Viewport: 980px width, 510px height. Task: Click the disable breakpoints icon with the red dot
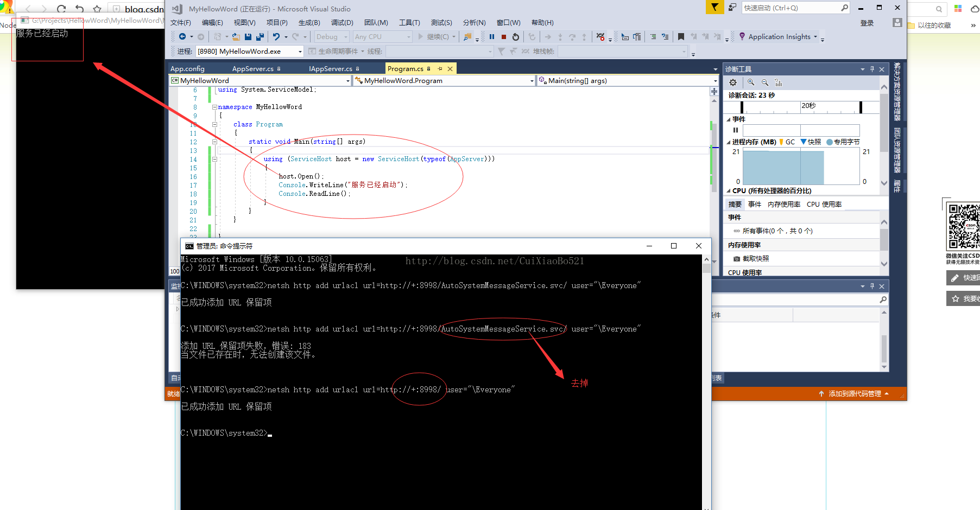point(600,36)
